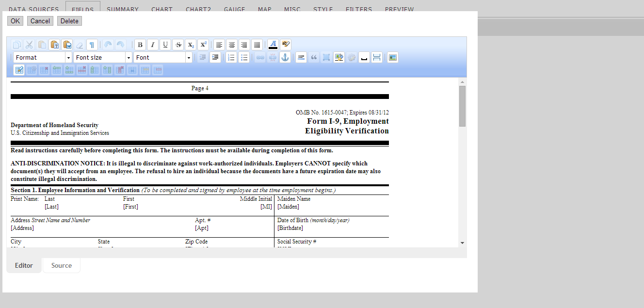Click the eraser Remove Format icon
644x308 pixels.
pyautogui.click(x=80, y=45)
